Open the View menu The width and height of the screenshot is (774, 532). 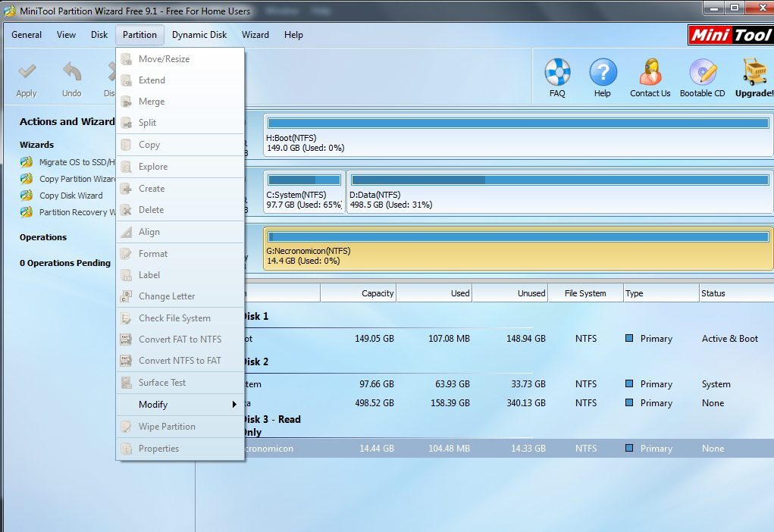pos(66,35)
